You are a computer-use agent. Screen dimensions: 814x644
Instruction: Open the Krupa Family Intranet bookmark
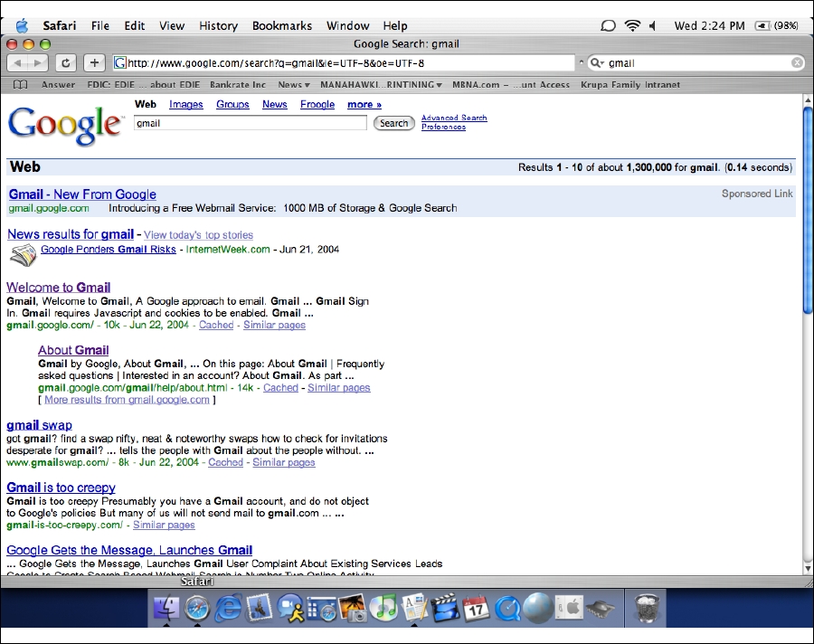click(x=630, y=85)
